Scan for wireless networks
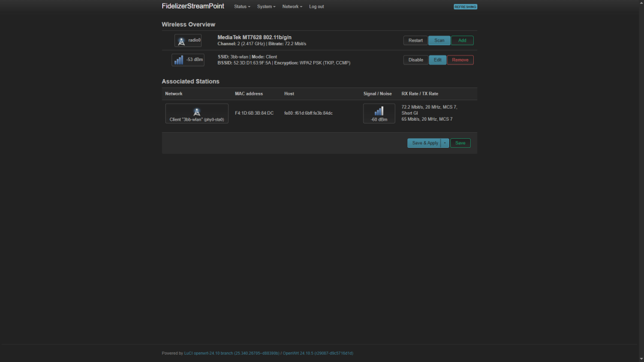This screenshot has width=644, height=362. pos(439,40)
